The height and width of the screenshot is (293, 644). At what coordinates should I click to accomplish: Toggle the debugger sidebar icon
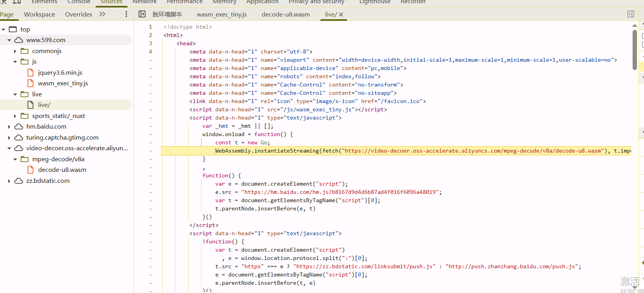pyautogui.click(x=631, y=14)
